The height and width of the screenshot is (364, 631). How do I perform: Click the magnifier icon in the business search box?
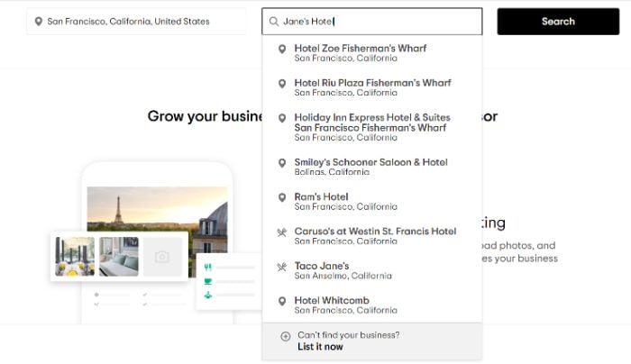tap(274, 22)
